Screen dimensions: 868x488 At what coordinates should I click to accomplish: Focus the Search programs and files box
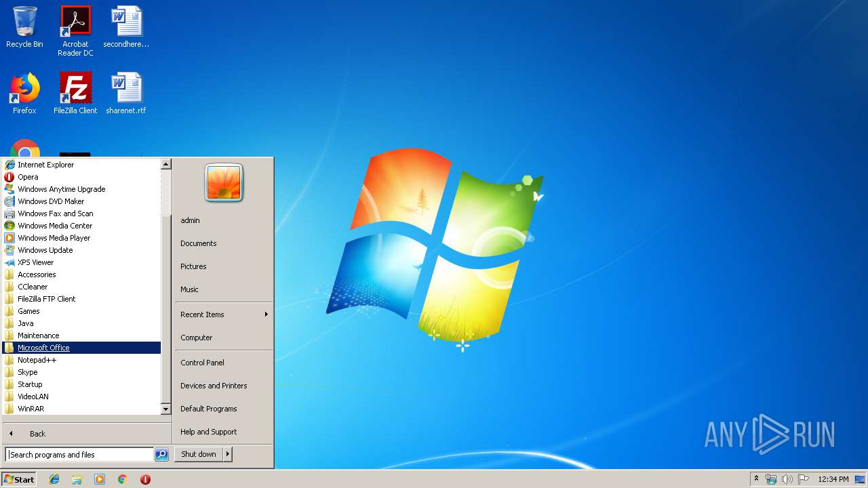click(x=79, y=455)
